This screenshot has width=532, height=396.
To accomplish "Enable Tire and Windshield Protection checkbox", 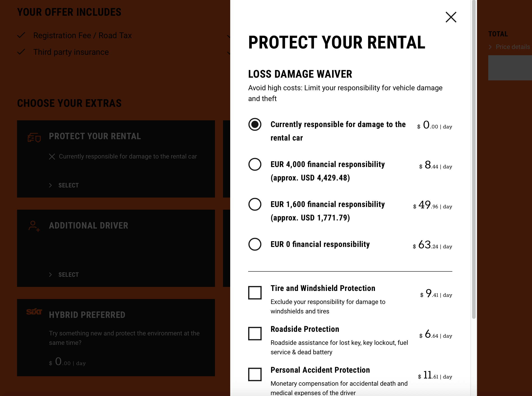I will pos(255,293).
